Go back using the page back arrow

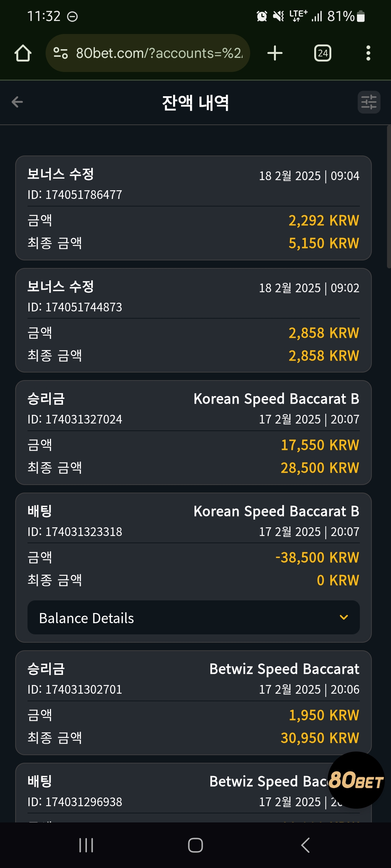pos(17,102)
